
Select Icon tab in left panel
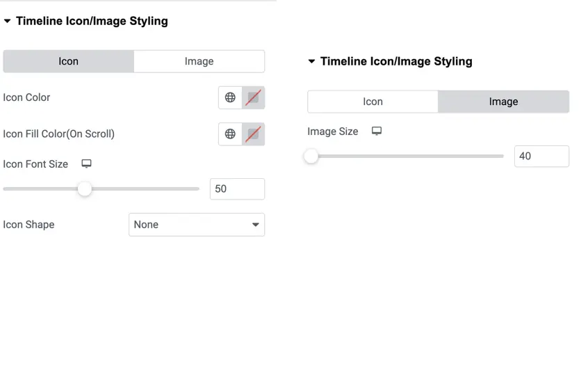click(x=68, y=61)
